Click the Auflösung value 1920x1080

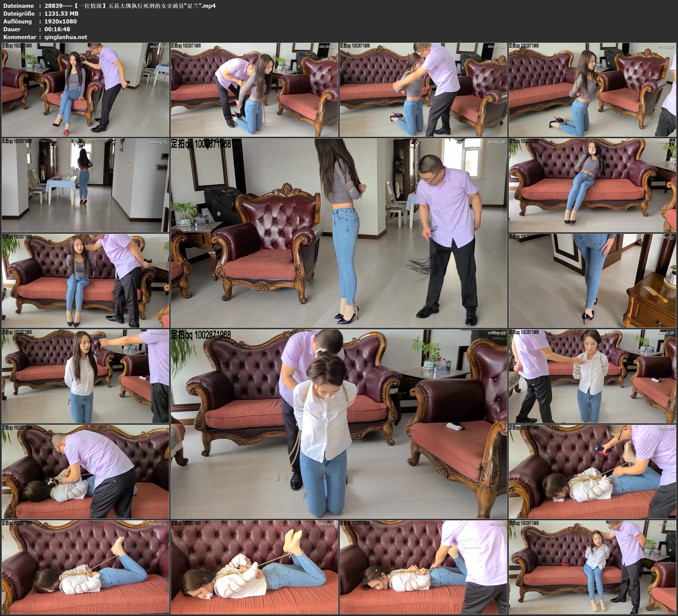61,21
